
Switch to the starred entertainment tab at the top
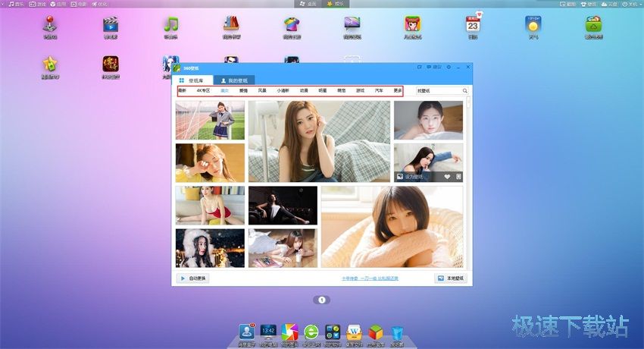(336, 4)
